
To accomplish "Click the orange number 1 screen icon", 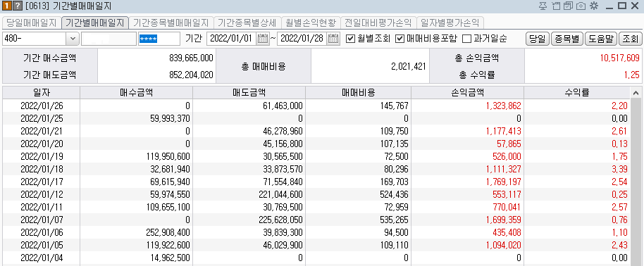I will pyautogui.click(x=7, y=6).
